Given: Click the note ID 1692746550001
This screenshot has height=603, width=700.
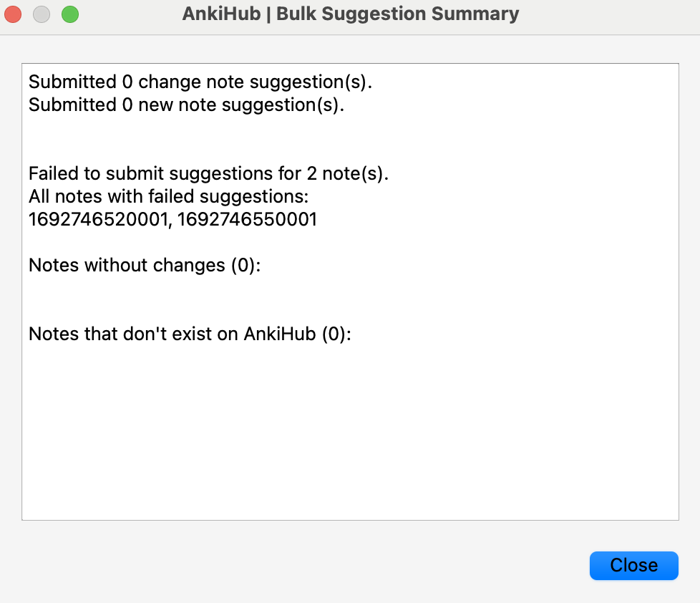Looking at the screenshot, I should (248, 219).
